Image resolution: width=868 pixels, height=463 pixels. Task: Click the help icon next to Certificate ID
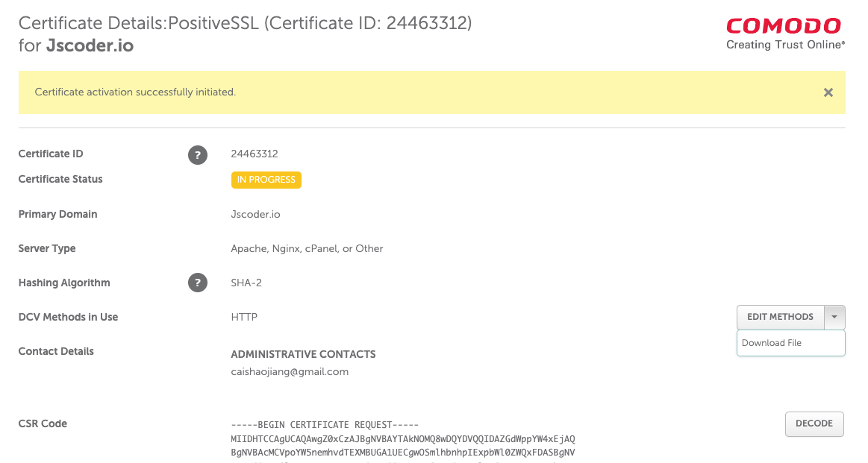[x=198, y=155]
